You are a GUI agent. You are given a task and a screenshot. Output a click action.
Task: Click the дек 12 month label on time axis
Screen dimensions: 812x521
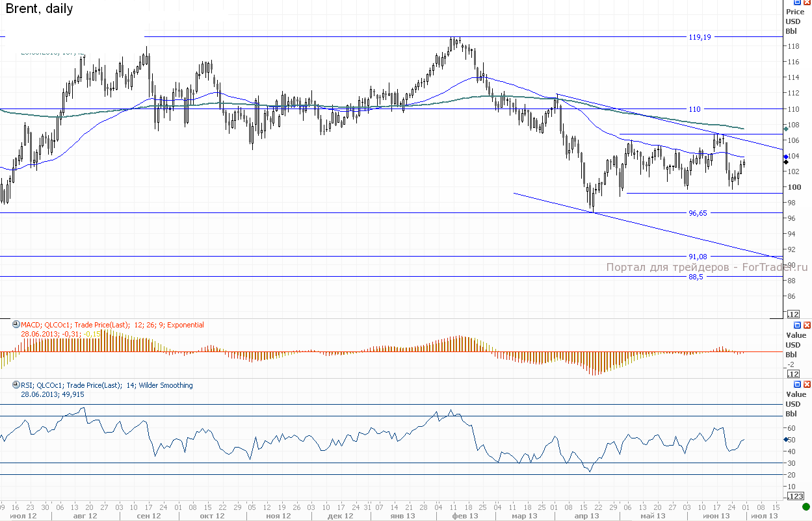pos(341,516)
